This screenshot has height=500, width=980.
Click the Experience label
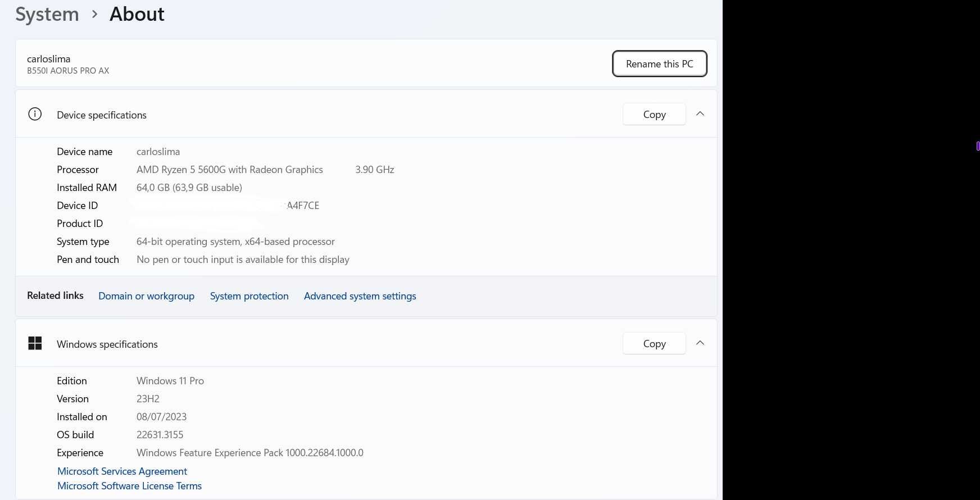tap(80, 453)
